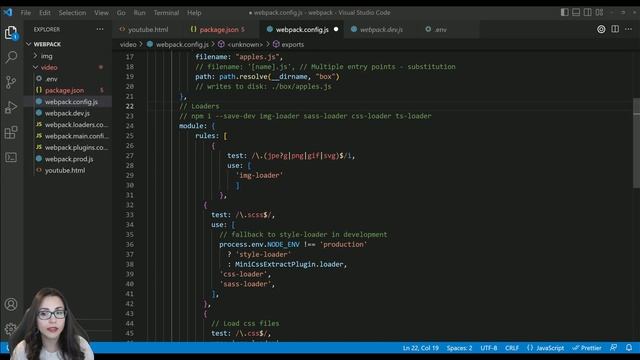Select the webpack.config.js tab
Viewport: 640px width, 360px height.
302,29
